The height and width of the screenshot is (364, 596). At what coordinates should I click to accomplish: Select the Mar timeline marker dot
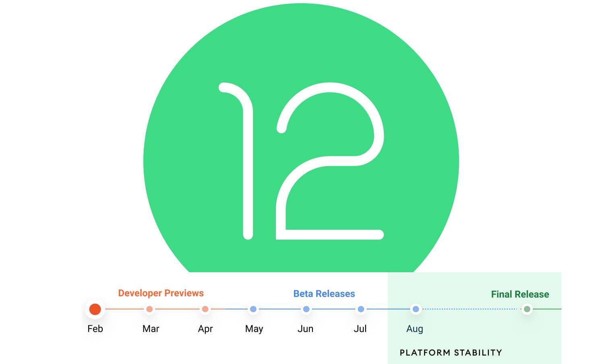click(149, 309)
